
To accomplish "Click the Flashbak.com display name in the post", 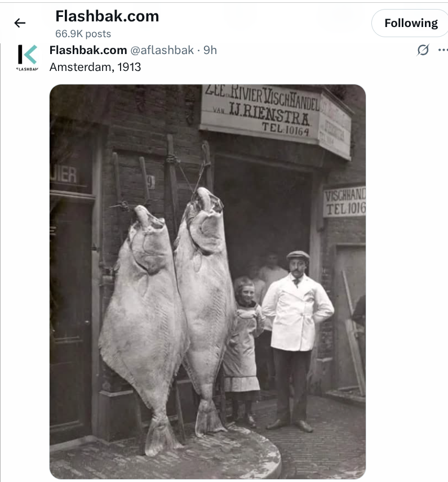I will (x=88, y=50).
